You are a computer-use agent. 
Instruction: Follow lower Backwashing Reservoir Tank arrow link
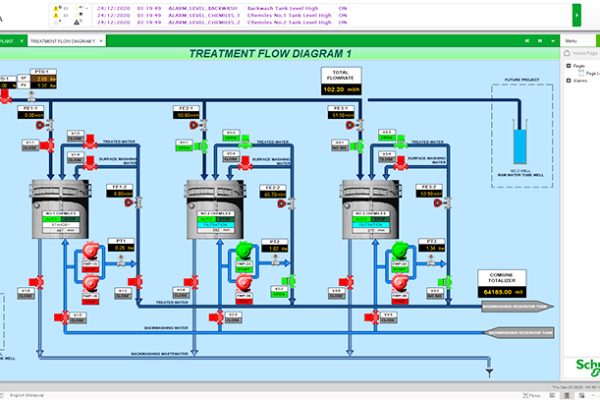(x=518, y=333)
